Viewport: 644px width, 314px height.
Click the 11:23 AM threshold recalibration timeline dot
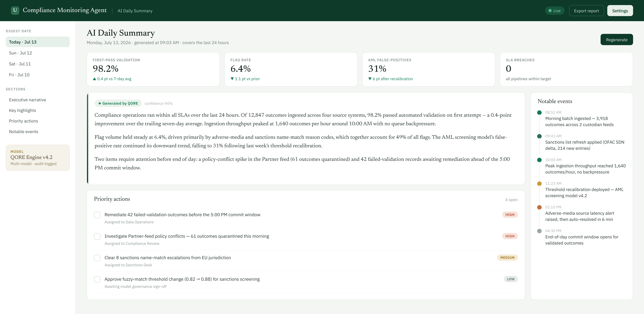tap(540, 184)
